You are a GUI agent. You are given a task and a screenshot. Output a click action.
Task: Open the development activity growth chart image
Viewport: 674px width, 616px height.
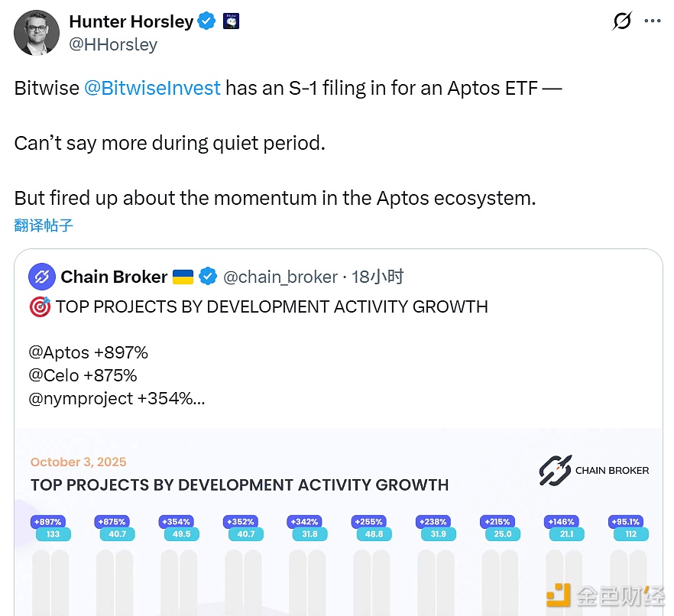pyautogui.click(x=338, y=527)
